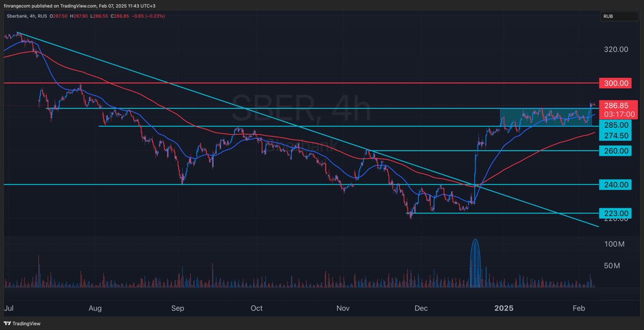Click the 220.00 price axis value
This screenshot has width=644, height=330.
pyautogui.click(x=616, y=219)
